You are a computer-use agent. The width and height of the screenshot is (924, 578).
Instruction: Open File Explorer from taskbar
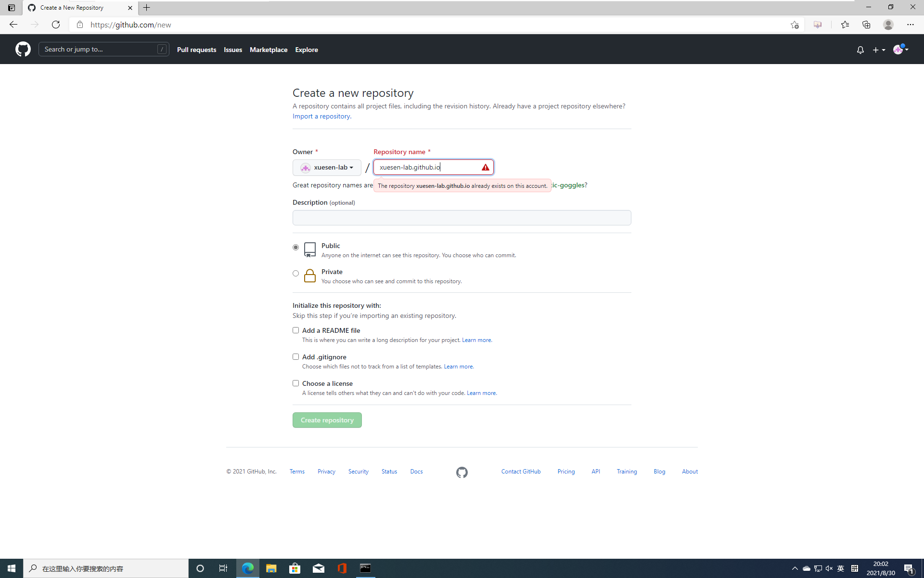271,568
